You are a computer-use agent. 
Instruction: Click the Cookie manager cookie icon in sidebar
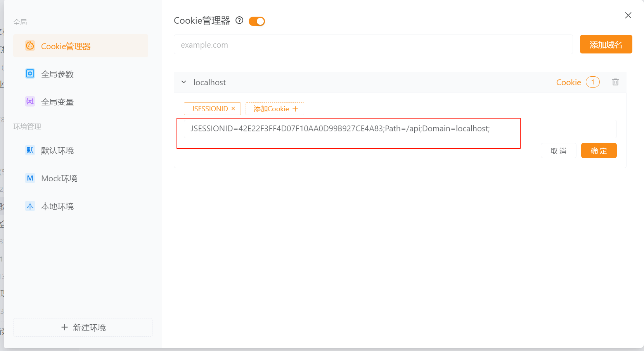pyautogui.click(x=30, y=46)
